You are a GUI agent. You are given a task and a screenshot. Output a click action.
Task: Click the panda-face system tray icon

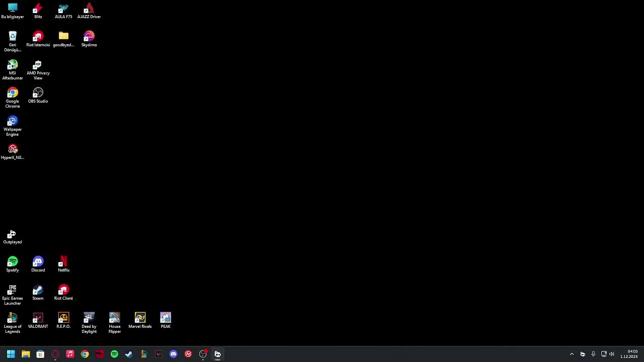tap(583, 354)
